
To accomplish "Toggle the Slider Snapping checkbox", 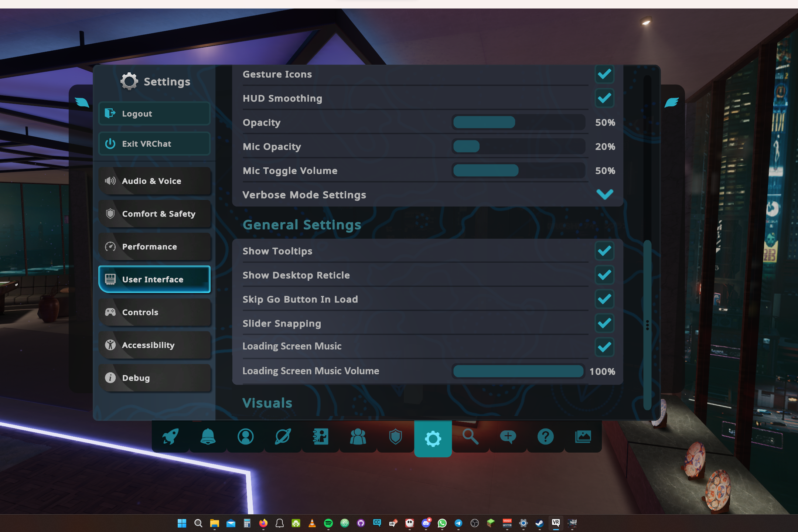I will click(x=604, y=323).
